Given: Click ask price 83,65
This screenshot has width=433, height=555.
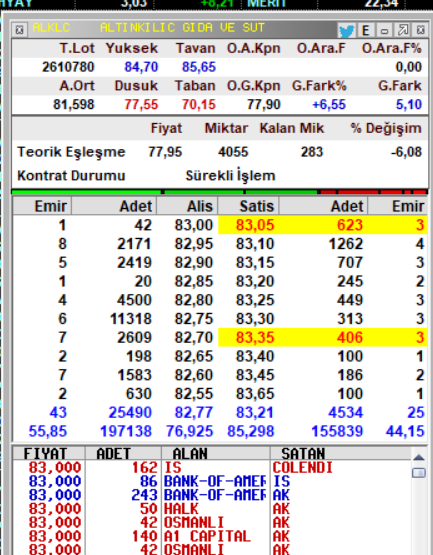Looking at the screenshot, I should (255, 394).
